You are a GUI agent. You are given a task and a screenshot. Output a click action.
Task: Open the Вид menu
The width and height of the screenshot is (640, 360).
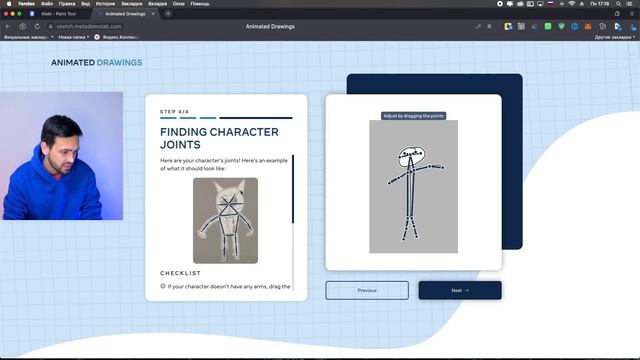pos(85,4)
